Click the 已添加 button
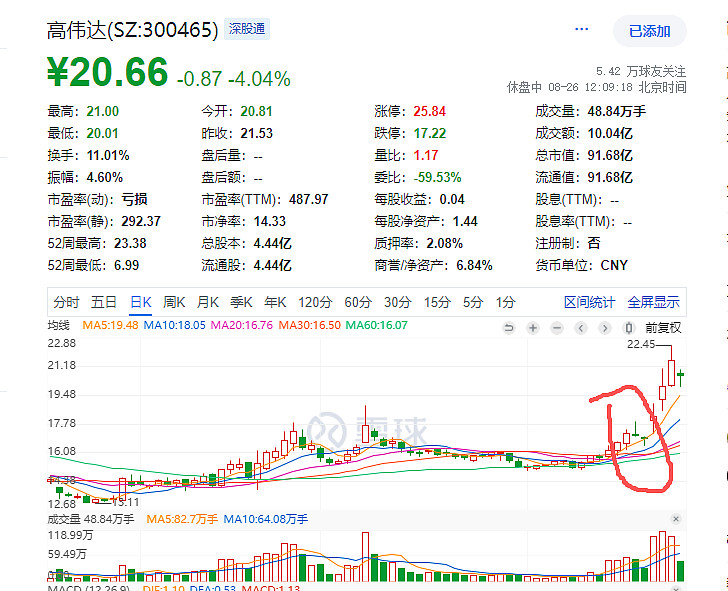Screen dimensions: 728x591 650,31
